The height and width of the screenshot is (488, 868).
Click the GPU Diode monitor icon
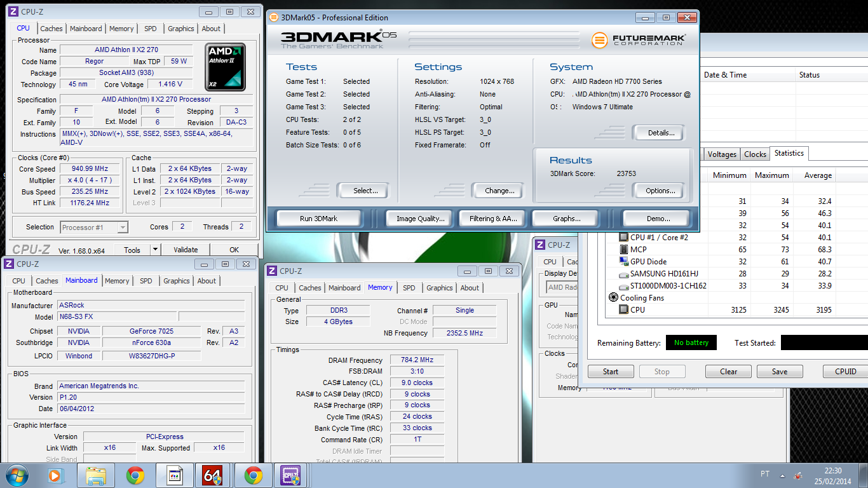[x=624, y=261]
